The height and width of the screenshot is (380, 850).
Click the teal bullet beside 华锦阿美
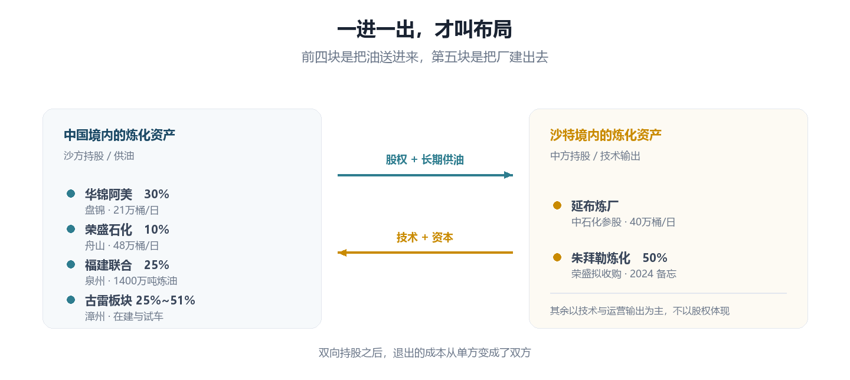tap(70, 194)
